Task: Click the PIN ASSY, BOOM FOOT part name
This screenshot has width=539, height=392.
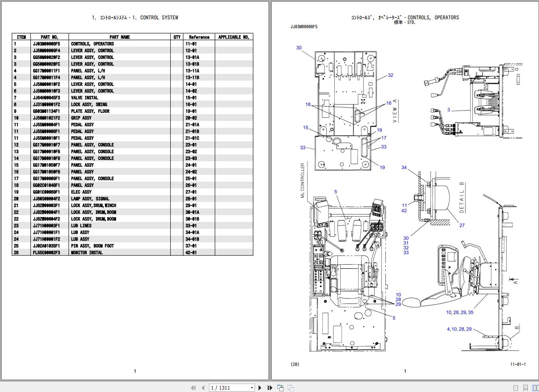Action: tap(93, 246)
